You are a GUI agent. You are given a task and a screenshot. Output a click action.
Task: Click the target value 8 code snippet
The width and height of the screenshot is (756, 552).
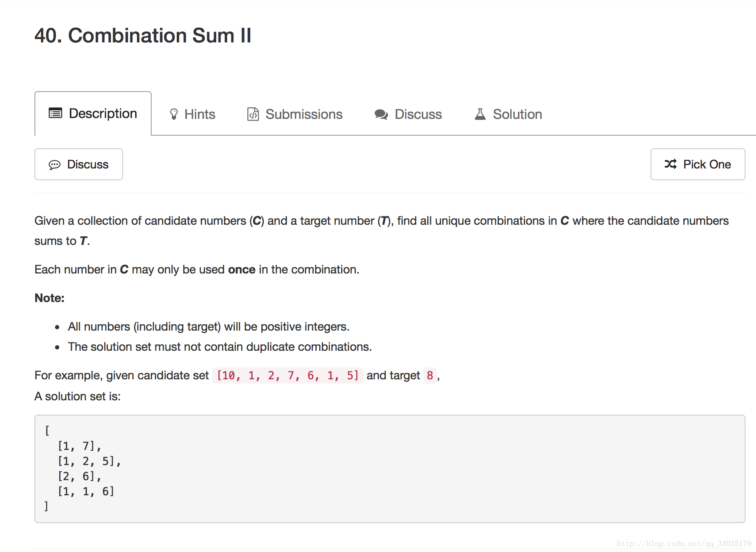(430, 375)
